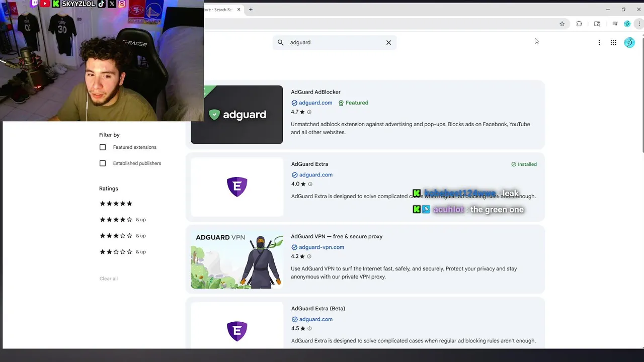The image size is (644, 362).
Task: Enable the Established publishers checkbox
Action: coord(103,163)
